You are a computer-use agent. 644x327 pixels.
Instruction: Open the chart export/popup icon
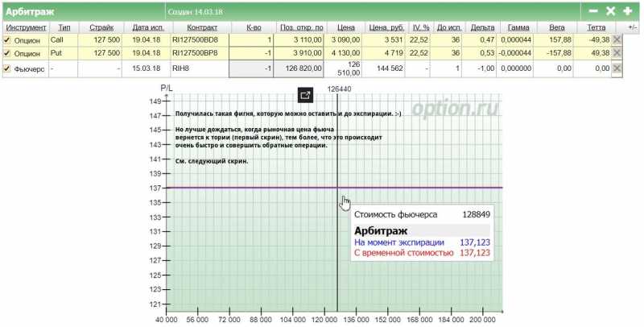tap(305, 95)
